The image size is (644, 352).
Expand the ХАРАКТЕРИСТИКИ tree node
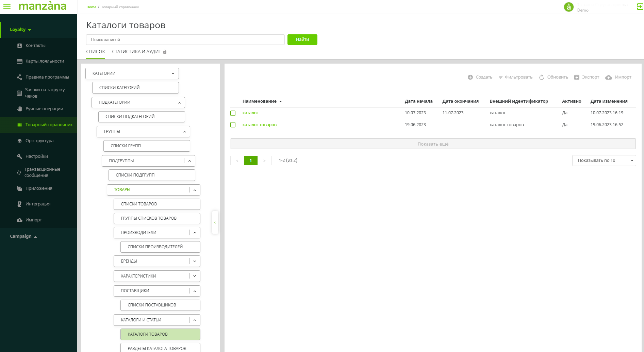[x=195, y=276]
